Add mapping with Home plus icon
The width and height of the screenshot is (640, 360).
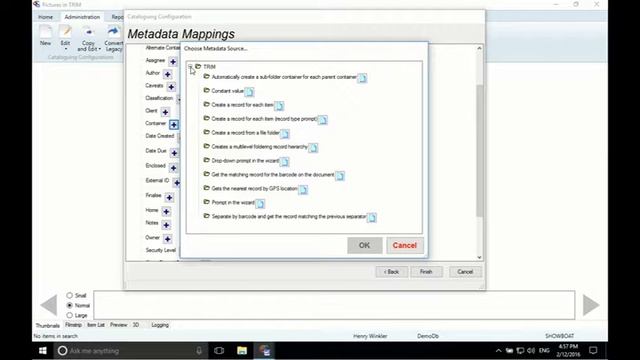coord(166,211)
